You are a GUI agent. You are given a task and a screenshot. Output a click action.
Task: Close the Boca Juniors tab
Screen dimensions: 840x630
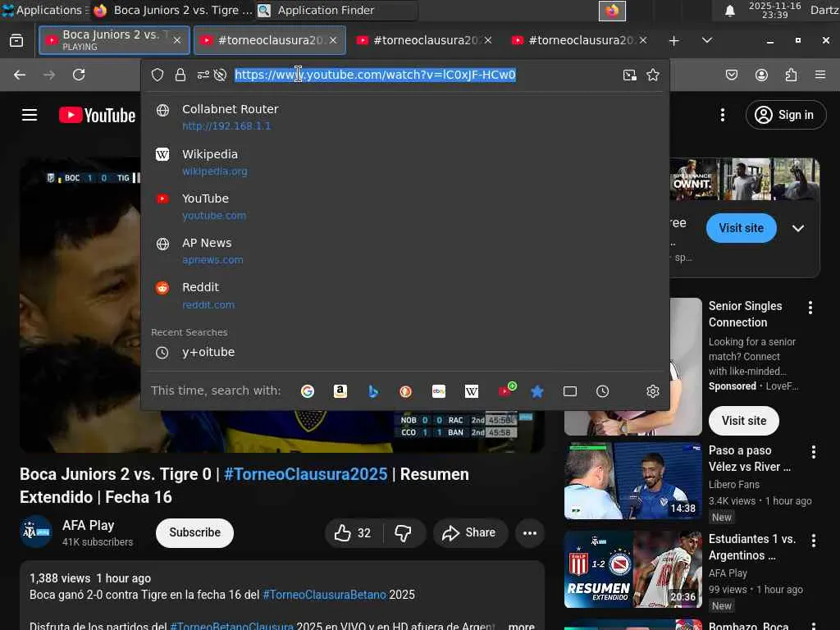click(177, 40)
